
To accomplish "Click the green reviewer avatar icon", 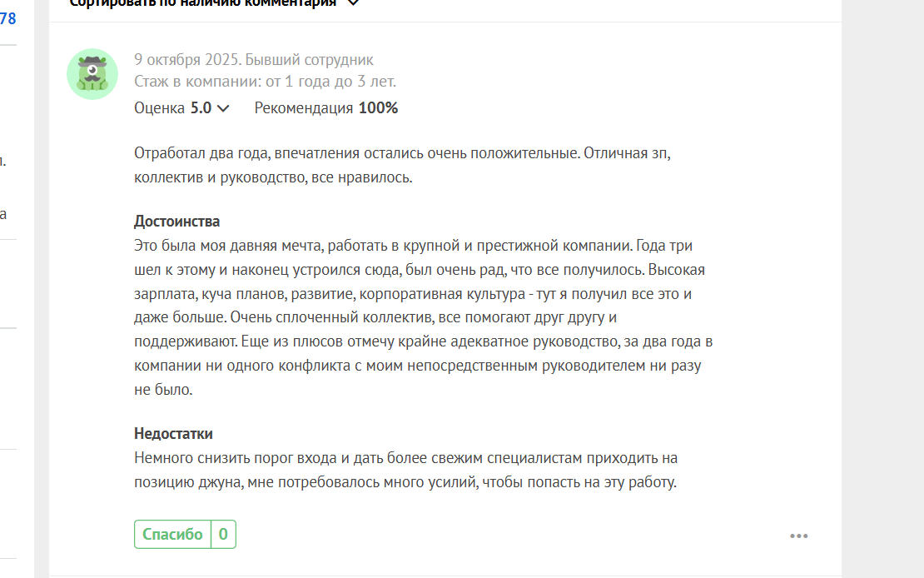I will coord(92,74).
